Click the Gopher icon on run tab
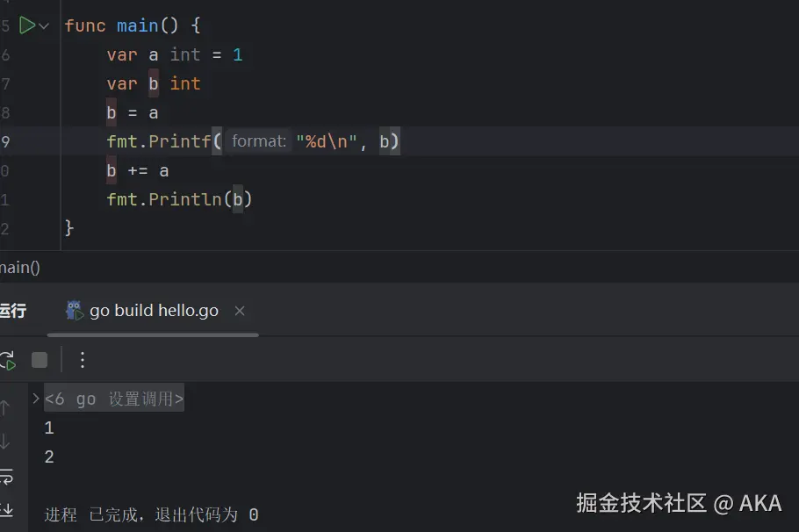 (x=75, y=310)
